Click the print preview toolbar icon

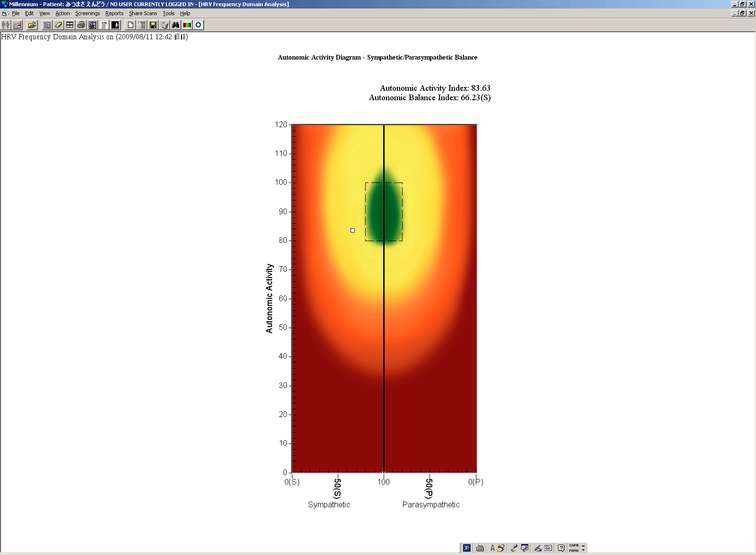[93, 25]
